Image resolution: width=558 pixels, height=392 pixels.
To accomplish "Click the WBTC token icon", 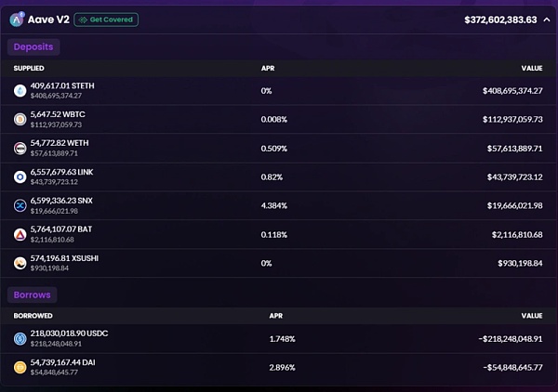I will 20,119.
